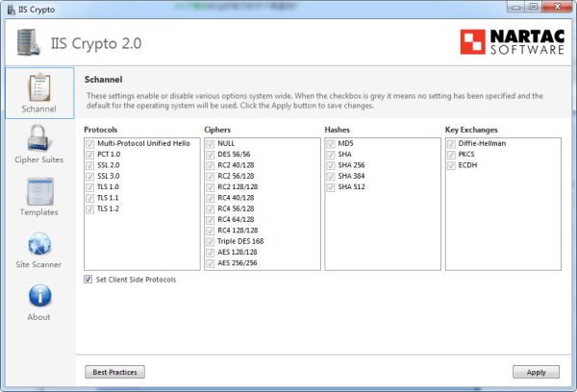Minimize the IIS Crypto window

(x=515, y=7)
